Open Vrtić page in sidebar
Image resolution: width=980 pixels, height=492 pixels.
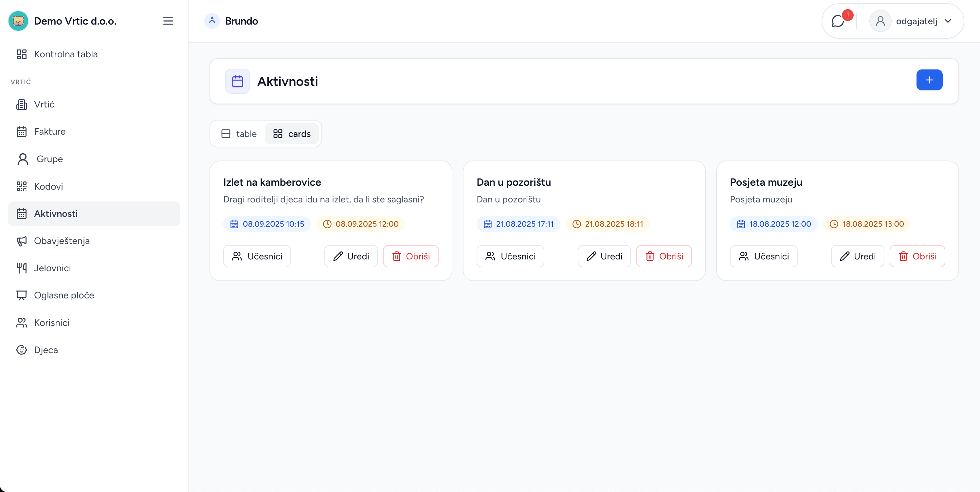coord(94,104)
